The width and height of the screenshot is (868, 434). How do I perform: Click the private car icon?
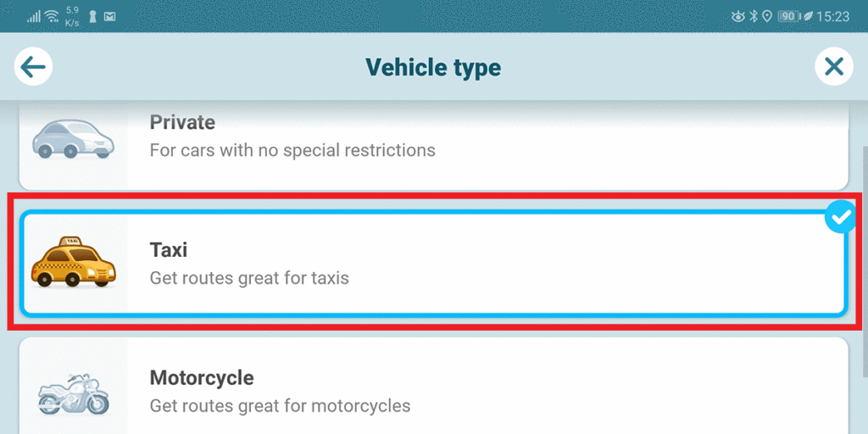click(x=73, y=138)
